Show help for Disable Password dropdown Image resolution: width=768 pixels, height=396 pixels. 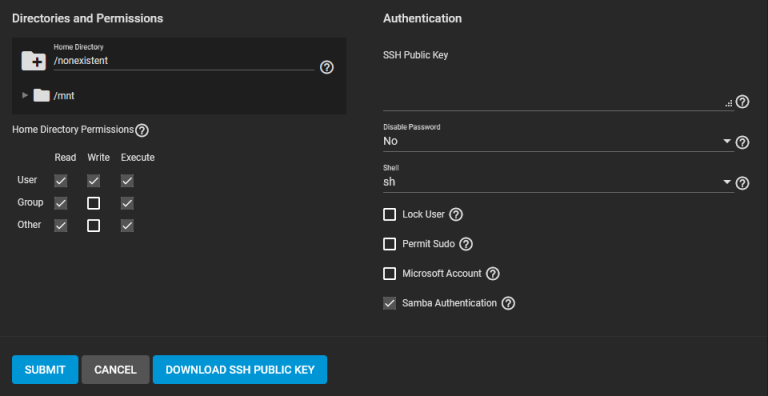743,142
